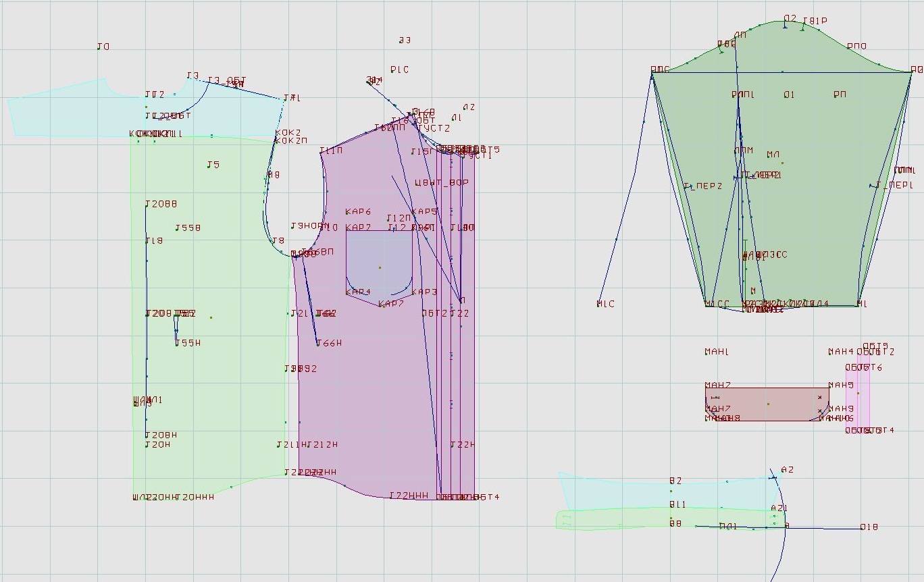Click point label A2 on collar arc
Image resolution: width=924 pixels, height=582 pixels.
(x=787, y=469)
